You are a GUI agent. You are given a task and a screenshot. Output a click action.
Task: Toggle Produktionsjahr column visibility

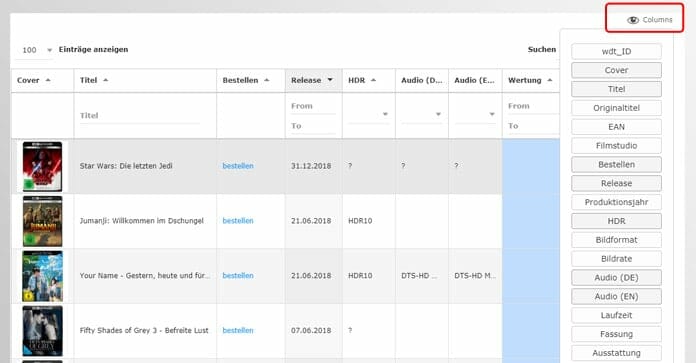[x=616, y=202]
